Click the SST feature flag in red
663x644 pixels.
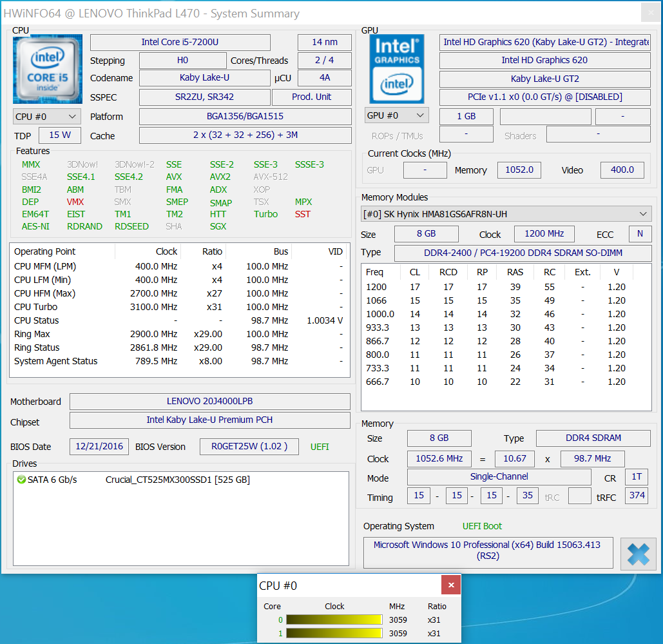[303, 215]
